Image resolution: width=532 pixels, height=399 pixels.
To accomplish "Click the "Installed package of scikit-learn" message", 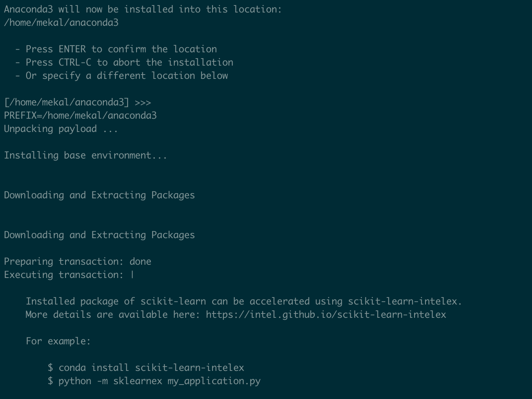I will point(244,301).
